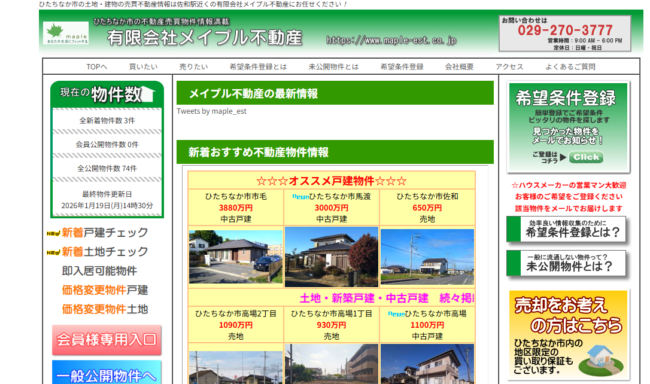Click the https://www.maple-est.co.jp URL in the header
Image resolution: width=650 pixels, height=384 pixels.
click(391, 40)
